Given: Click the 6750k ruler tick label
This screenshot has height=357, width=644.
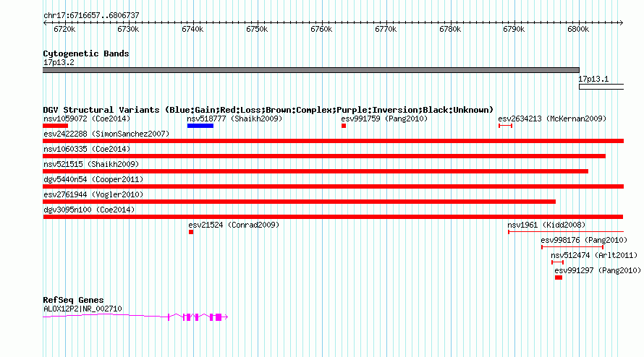Looking at the screenshot, I should tap(257, 29).
